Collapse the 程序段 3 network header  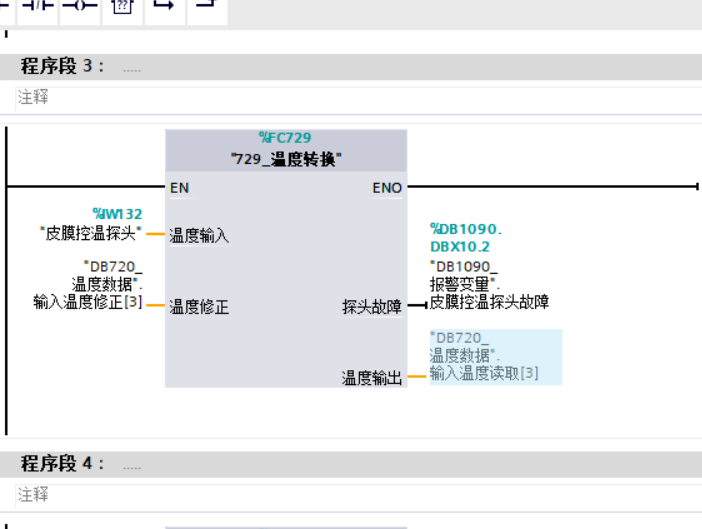10,67
